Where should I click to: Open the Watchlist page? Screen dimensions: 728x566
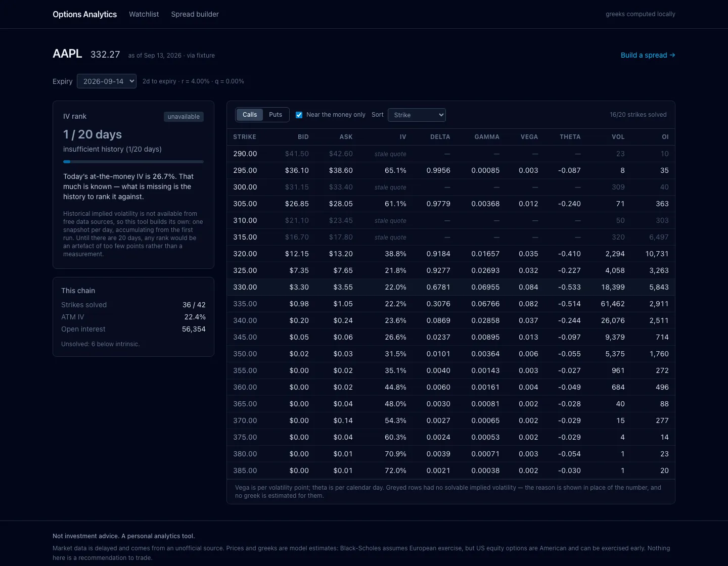(144, 14)
